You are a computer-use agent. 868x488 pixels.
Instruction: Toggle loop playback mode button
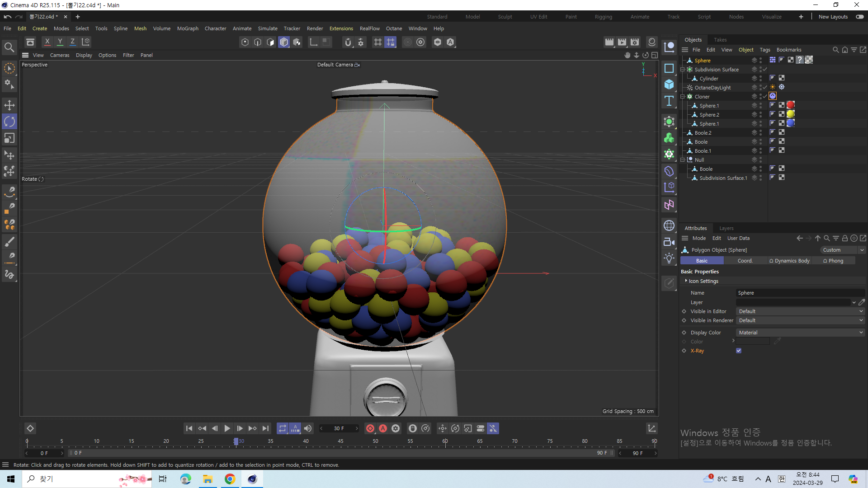(x=283, y=428)
